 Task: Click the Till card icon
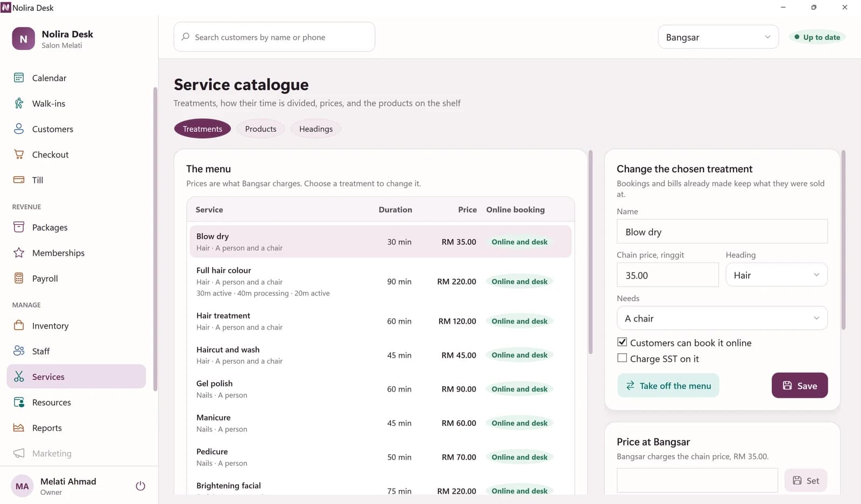19,180
